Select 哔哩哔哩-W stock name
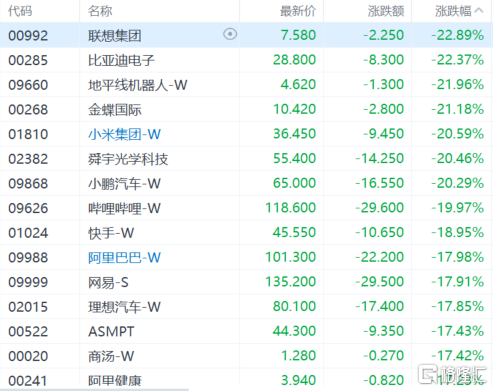The height and width of the screenshot is (391, 493). point(124,208)
